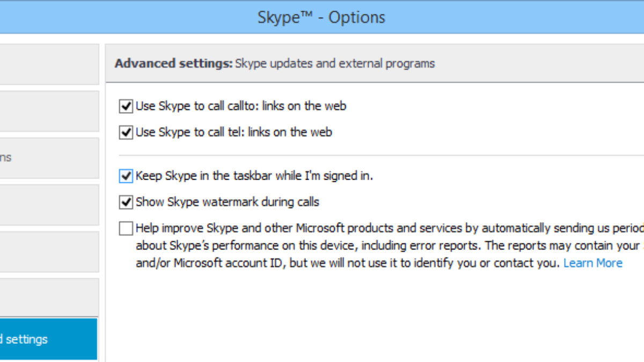This screenshot has width=644, height=362.
Task: Click the error reports description paragraph
Action: pos(376,246)
